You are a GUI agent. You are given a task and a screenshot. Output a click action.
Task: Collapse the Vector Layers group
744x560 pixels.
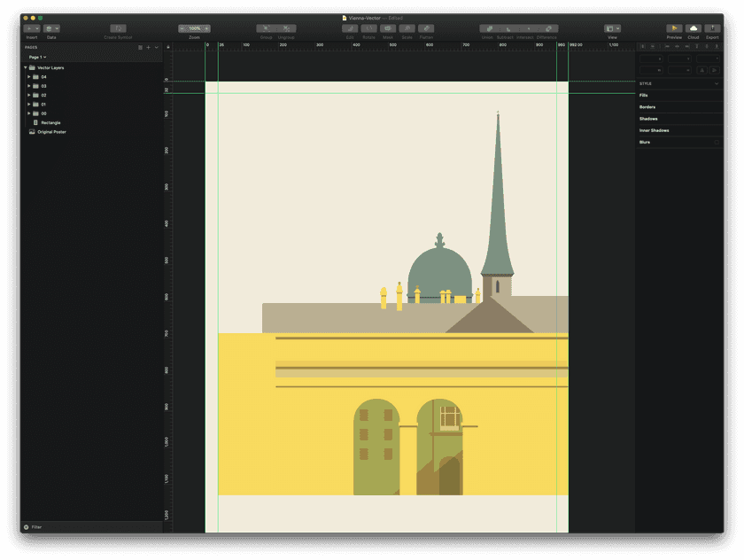coord(25,67)
